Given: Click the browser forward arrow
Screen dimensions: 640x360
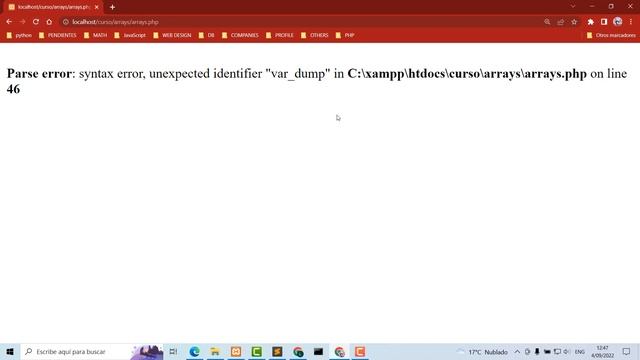Looking at the screenshot, I should click(22, 22).
